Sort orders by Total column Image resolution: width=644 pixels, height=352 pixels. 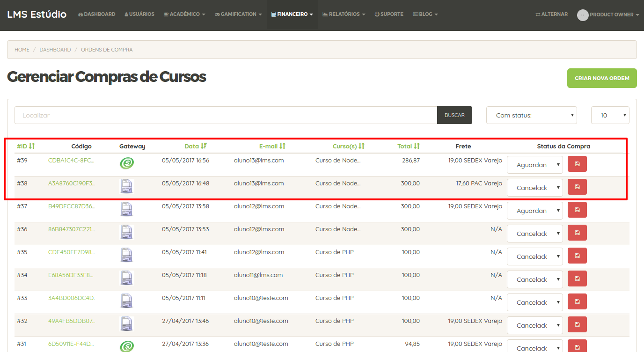coord(408,146)
